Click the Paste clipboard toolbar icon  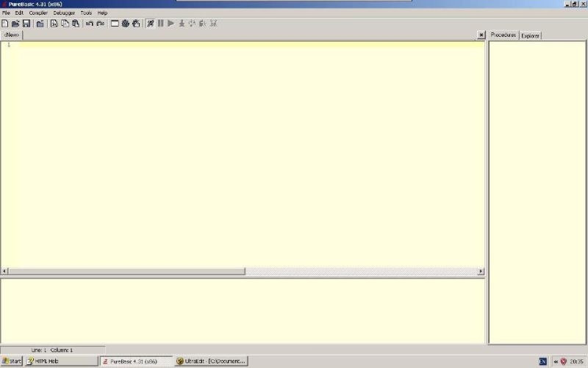(x=76, y=24)
